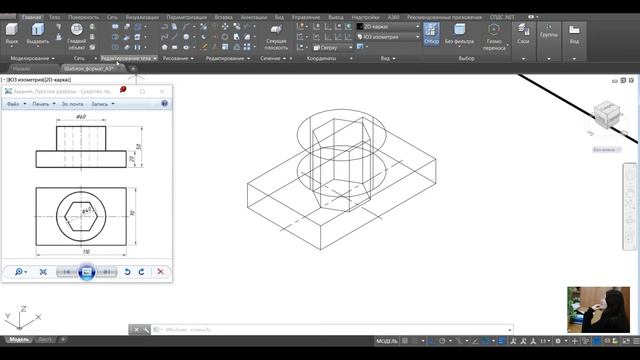This screenshot has width=640, height=360.
Task: Click the actual size icon in viewer
Action: point(43,272)
